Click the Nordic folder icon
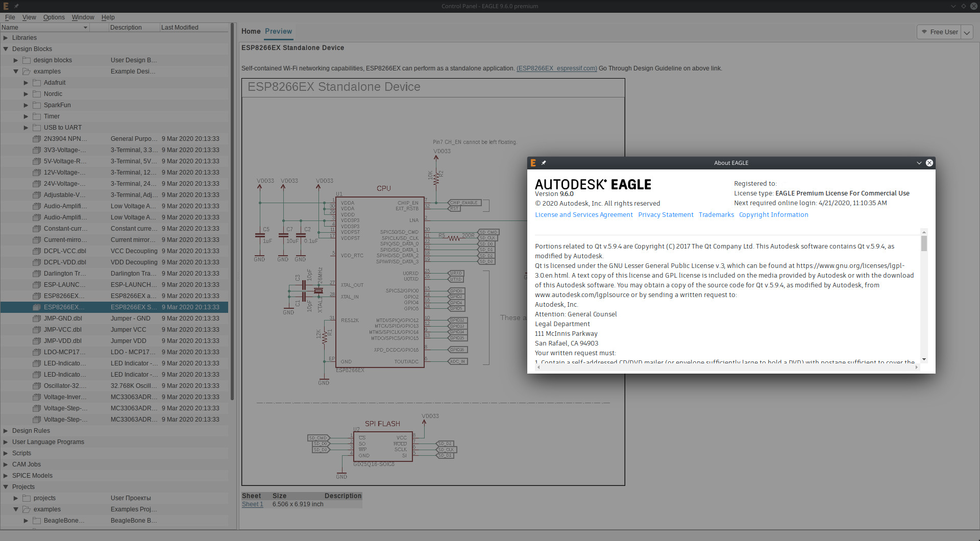This screenshot has width=980, height=541. (37, 94)
